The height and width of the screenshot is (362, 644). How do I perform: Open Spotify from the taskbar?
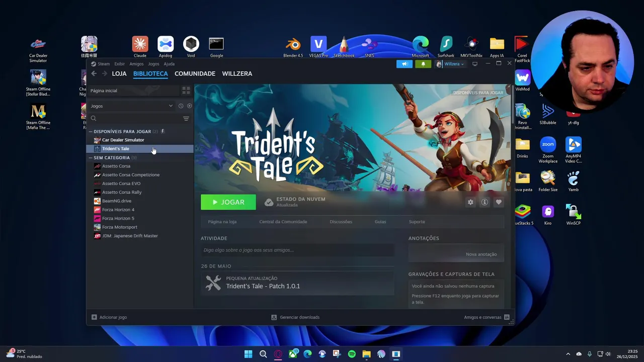click(352, 354)
